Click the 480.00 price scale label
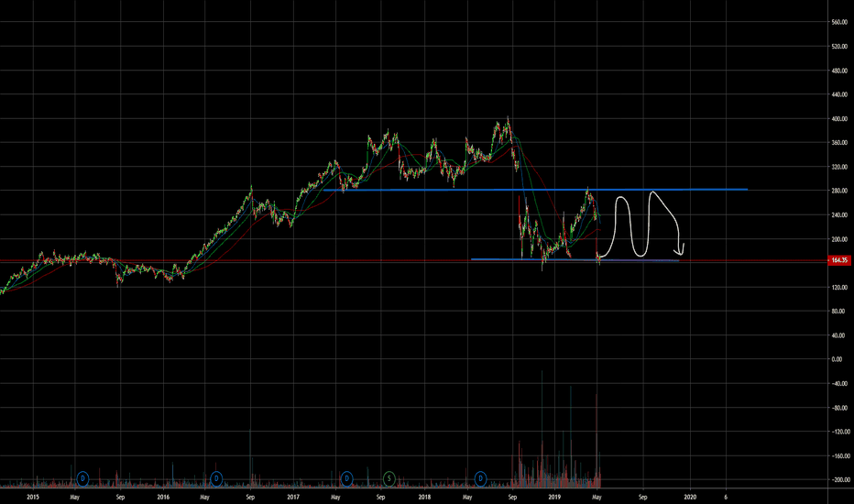 pos(839,71)
